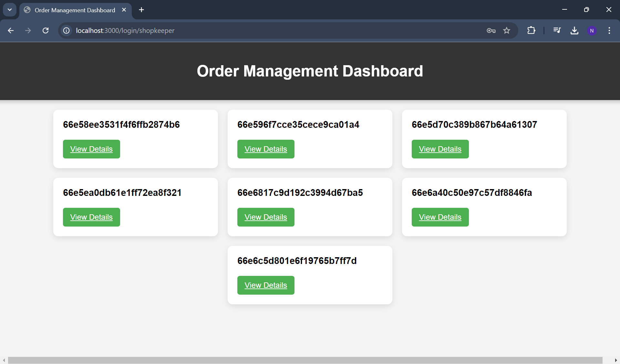
Task: View details for order 66e6817c9d192c3994d67ba5
Action: 266,217
